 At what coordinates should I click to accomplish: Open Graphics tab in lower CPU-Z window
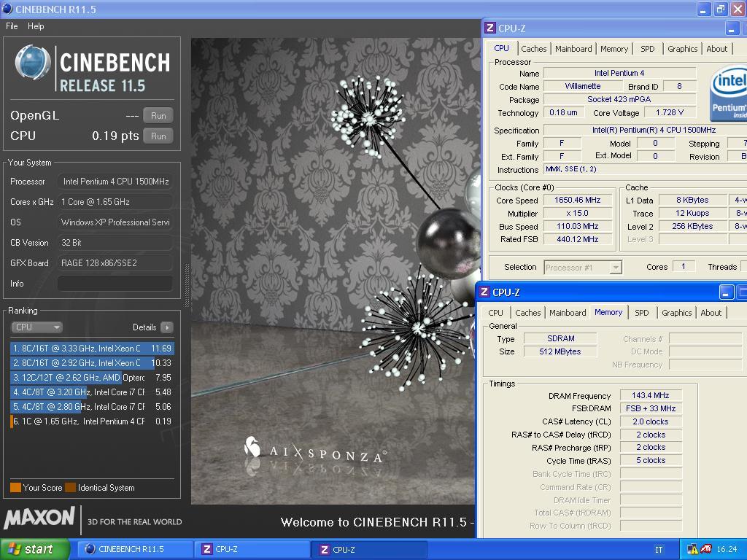[676, 313]
